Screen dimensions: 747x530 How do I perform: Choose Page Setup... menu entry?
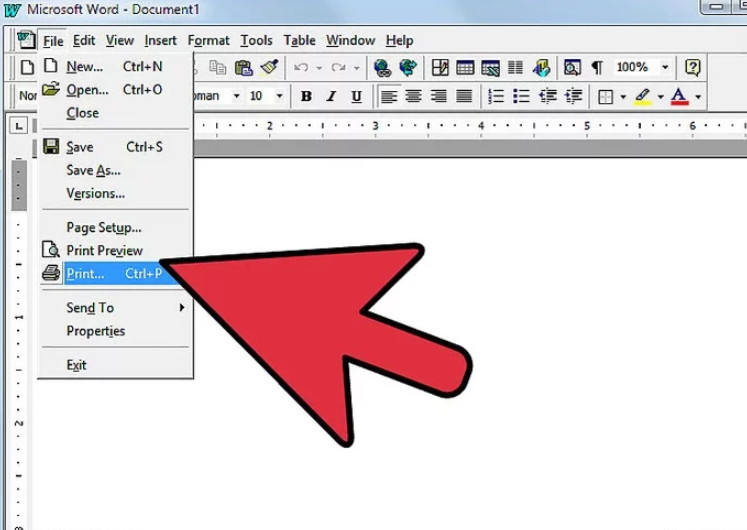click(x=115, y=228)
